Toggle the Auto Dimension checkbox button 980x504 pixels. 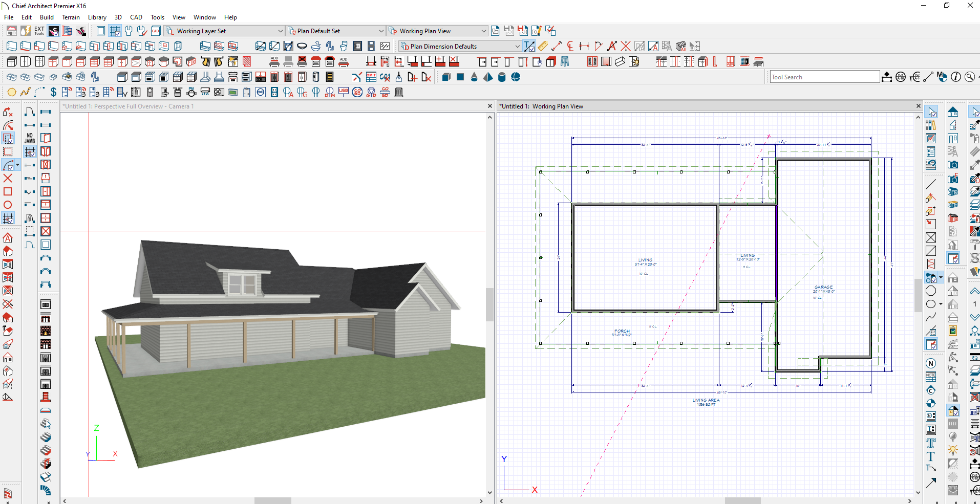[529, 47]
